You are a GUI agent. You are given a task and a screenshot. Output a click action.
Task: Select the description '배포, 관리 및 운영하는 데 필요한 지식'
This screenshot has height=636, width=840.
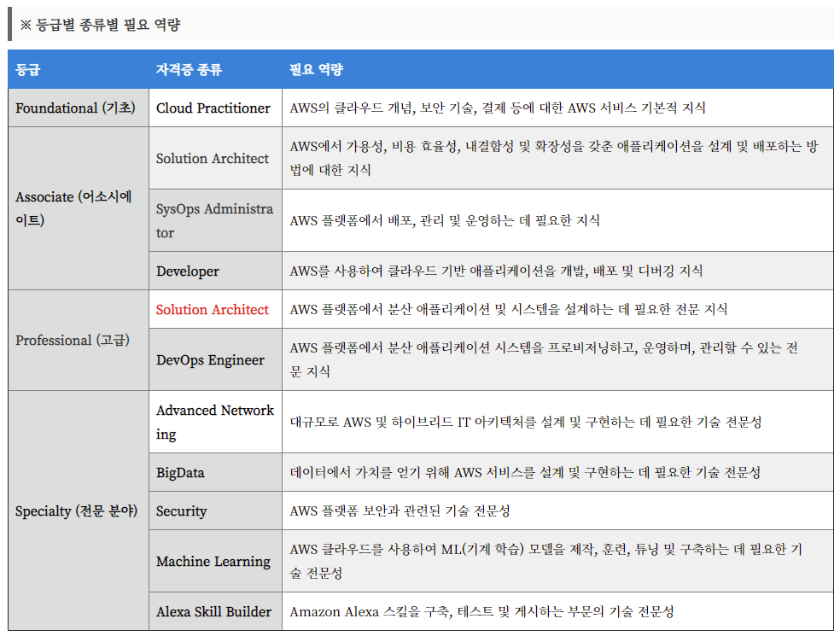(445, 220)
